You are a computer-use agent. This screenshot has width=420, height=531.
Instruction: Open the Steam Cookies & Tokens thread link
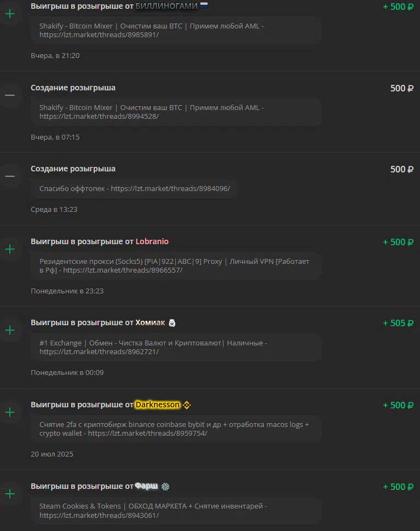tap(99, 515)
